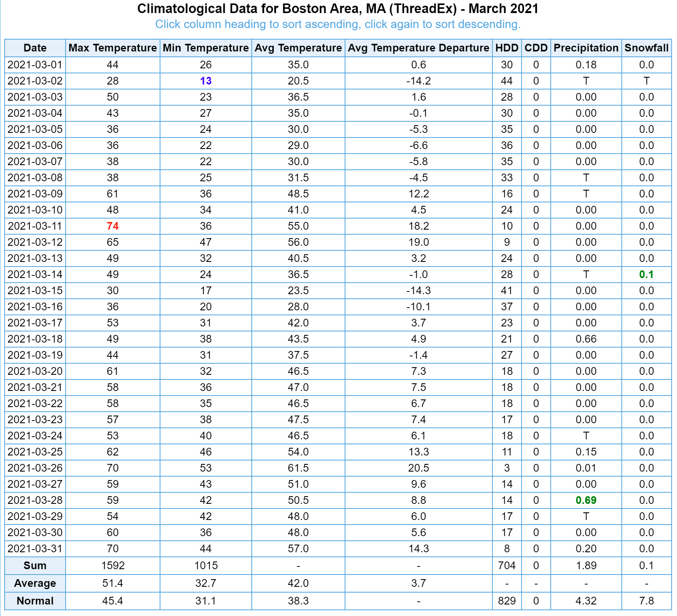Select the departure value -14.2 on 03-02
The height and width of the screenshot is (616, 677).
click(x=418, y=81)
